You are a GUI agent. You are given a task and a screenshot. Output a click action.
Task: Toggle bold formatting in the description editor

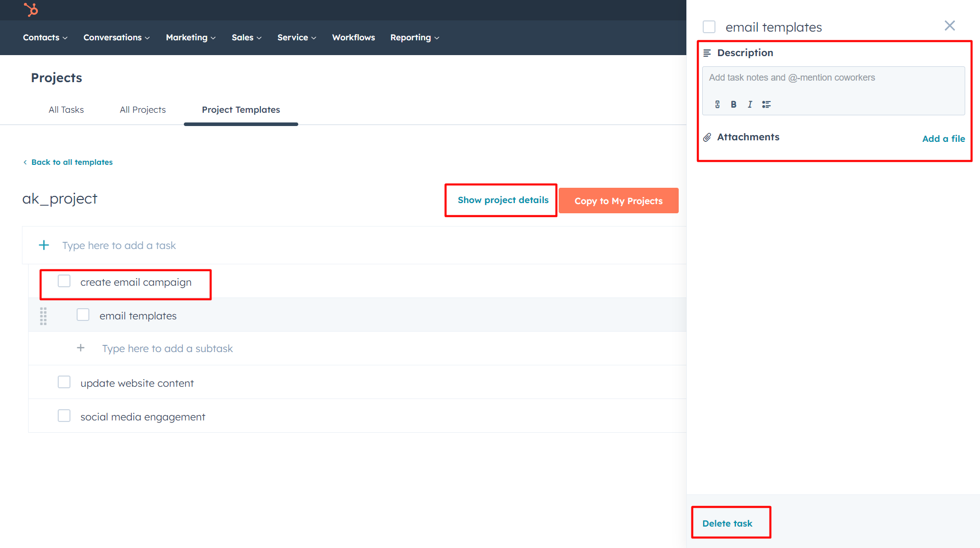pyautogui.click(x=733, y=104)
